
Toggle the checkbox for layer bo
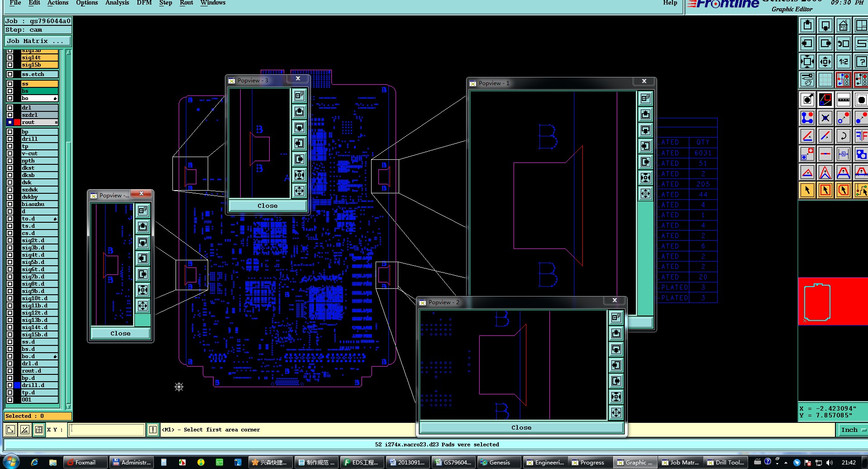pos(10,98)
